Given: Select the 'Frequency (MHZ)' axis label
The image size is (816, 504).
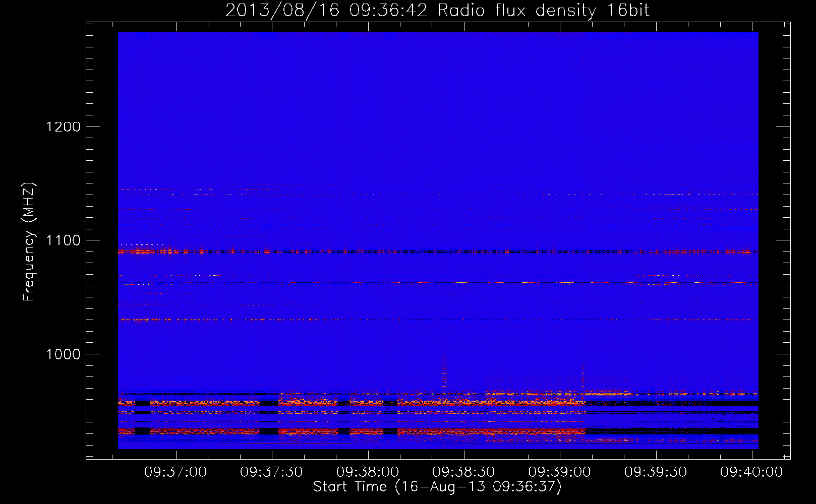Looking at the screenshot, I should [x=29, y=242].
